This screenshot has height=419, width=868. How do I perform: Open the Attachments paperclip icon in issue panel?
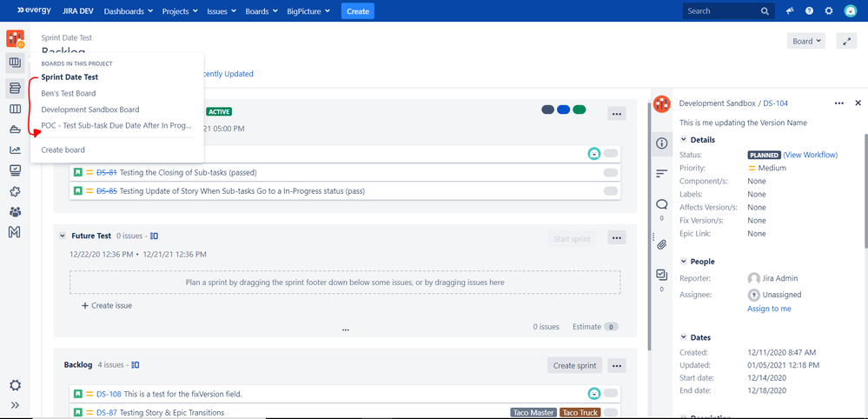(661, 244)
